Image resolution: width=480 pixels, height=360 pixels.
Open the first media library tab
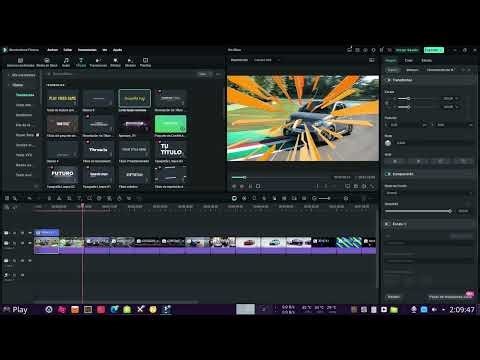click(x=20, y=62)
